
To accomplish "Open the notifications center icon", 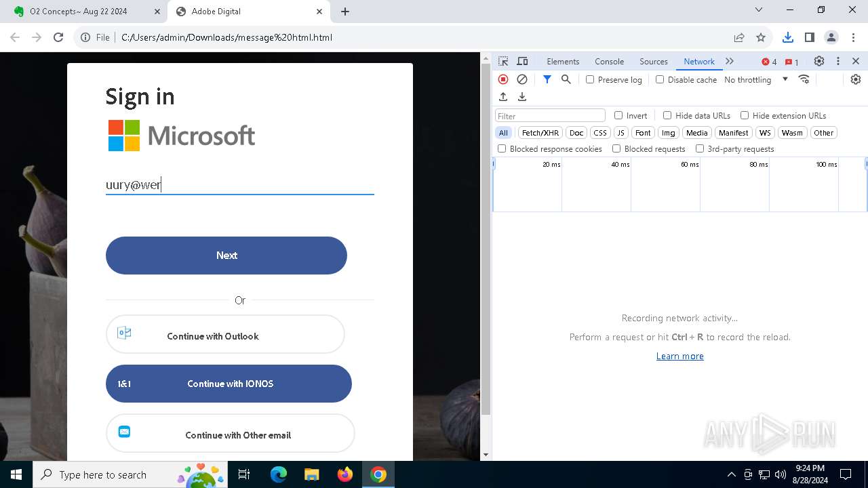I will [846, 474].
